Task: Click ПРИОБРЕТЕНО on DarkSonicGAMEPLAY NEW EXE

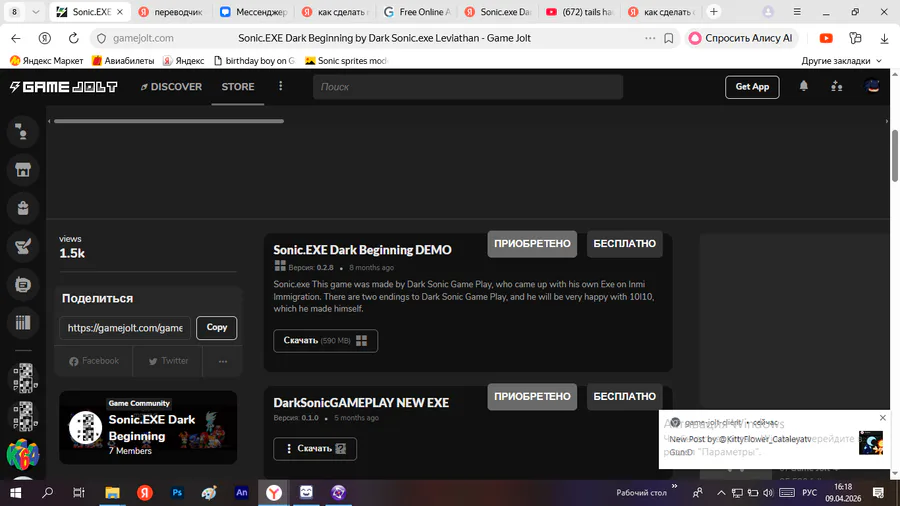Action: click(x=532, y=396)
